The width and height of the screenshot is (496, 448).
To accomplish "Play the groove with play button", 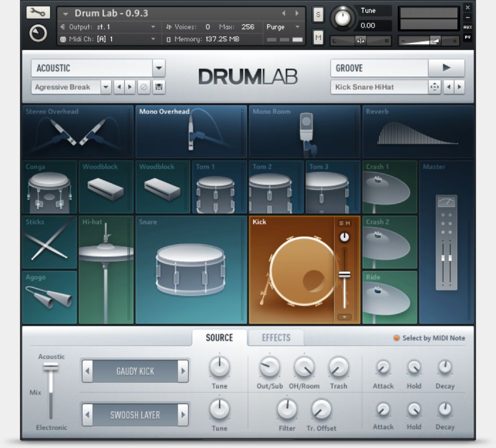I will [x=446, y=68].
